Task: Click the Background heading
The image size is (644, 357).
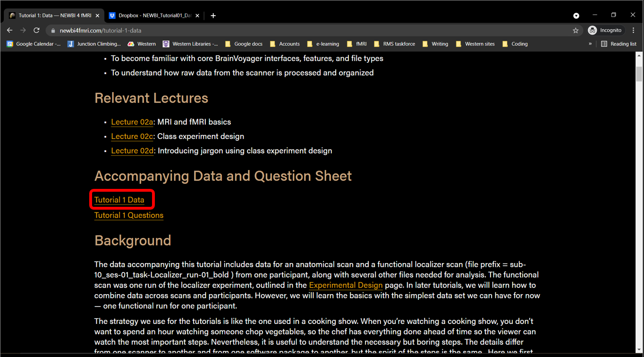Action: click(x=133, y=240)
